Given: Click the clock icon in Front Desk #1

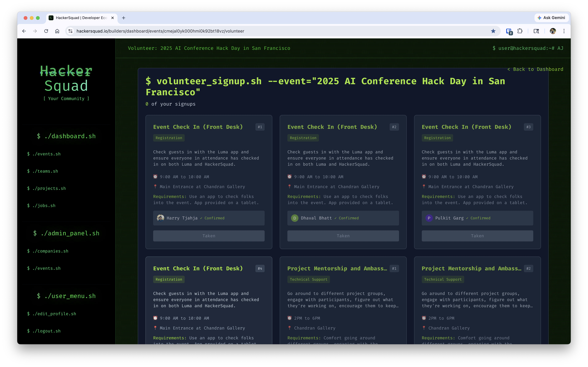Looking at the screenshot, I should click(155, 177).
